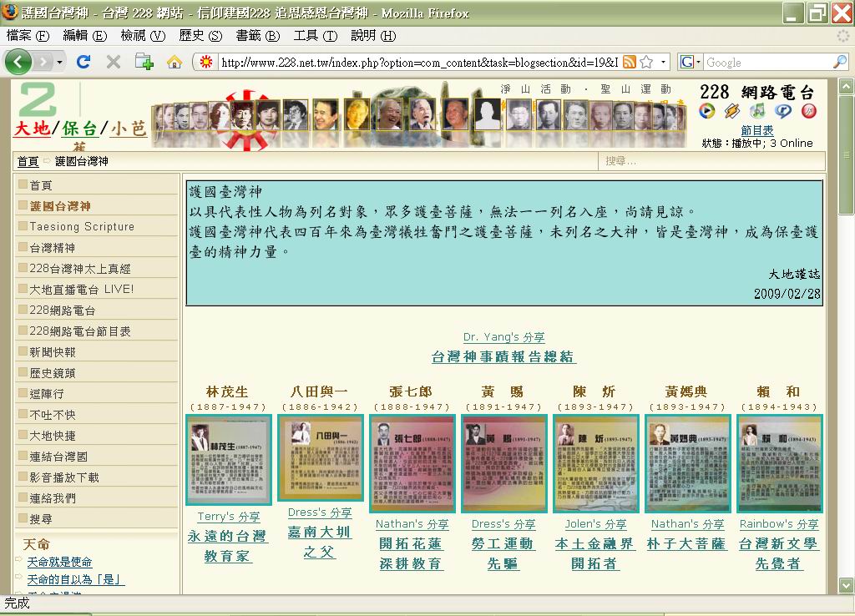Open the 張七郎 card thumbnail
The height and width of the screenshot is (616, 855).
coord(412,463)
